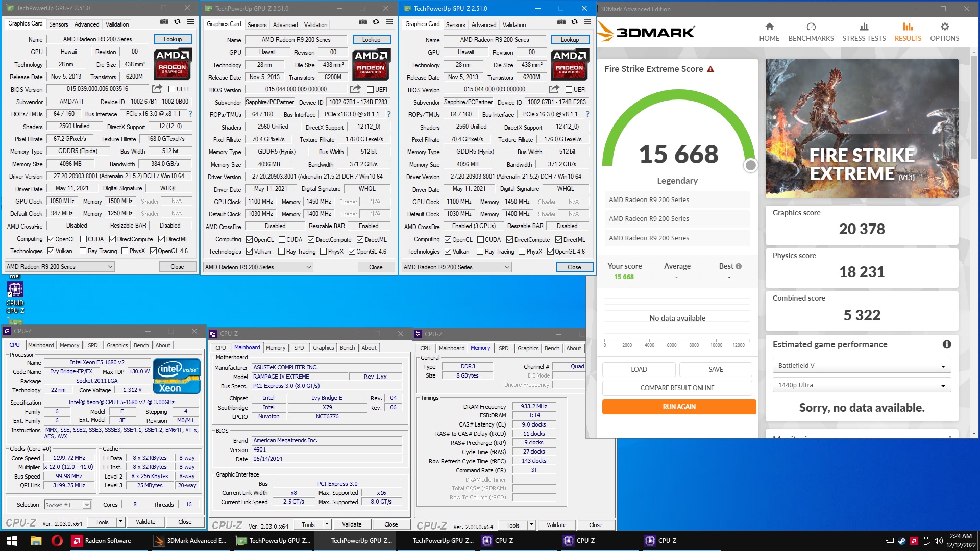Image resolution: width=980 pixels, height=551 pixels.
Task: Toggle the Vulkan checkbox in the second GPU-Z window
Action: point(249,251)
